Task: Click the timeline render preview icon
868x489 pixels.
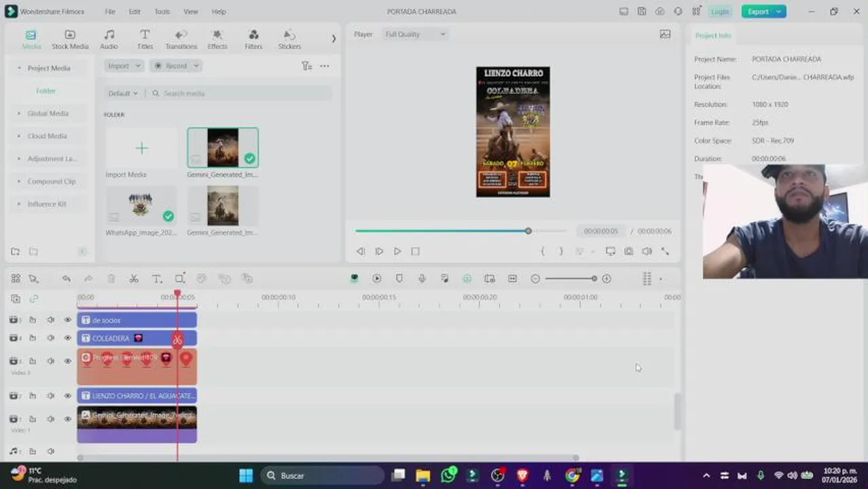Action: click(x=377, y=278)
